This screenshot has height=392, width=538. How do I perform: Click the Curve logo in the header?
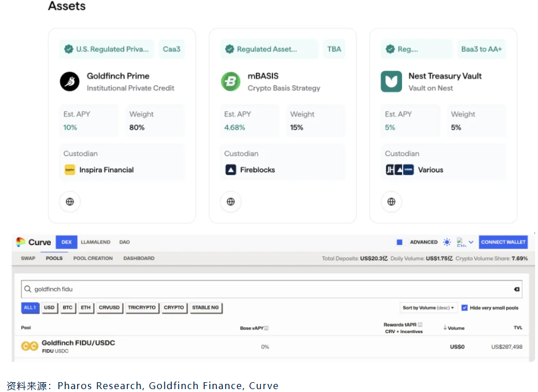coord(34,242)
